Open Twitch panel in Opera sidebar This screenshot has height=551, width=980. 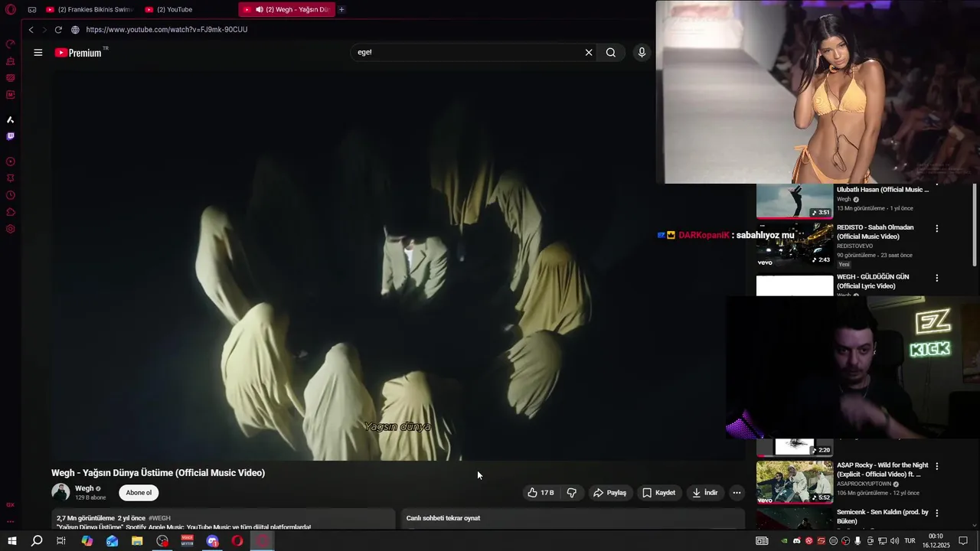tap(11, 136)
